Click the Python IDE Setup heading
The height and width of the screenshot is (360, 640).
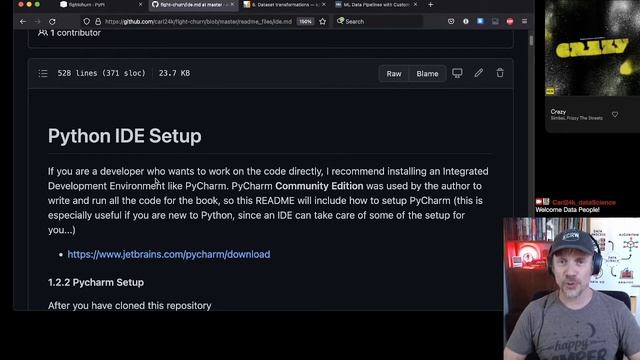(124, 136)
